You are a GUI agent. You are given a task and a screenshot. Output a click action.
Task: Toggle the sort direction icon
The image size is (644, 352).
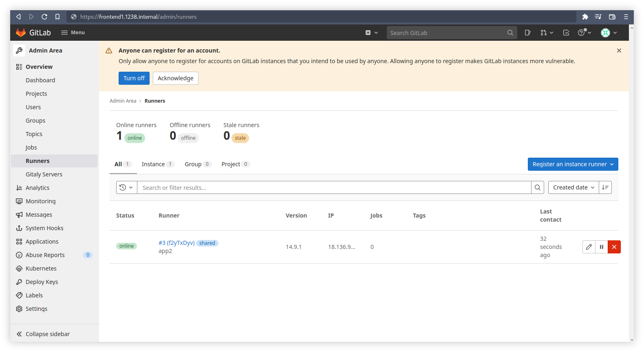point(605,187)
